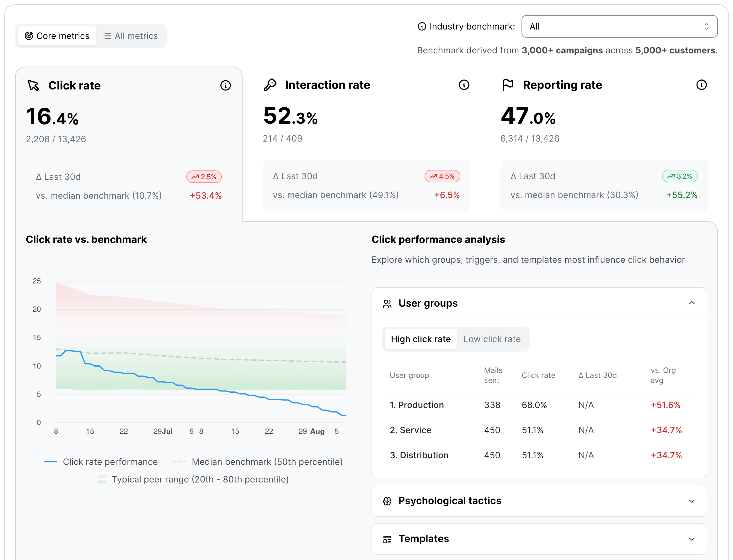The width and height of the screenshot is (733, 560).
Task: Click the Psychological tactics brain icon
Action: (387, 501)
